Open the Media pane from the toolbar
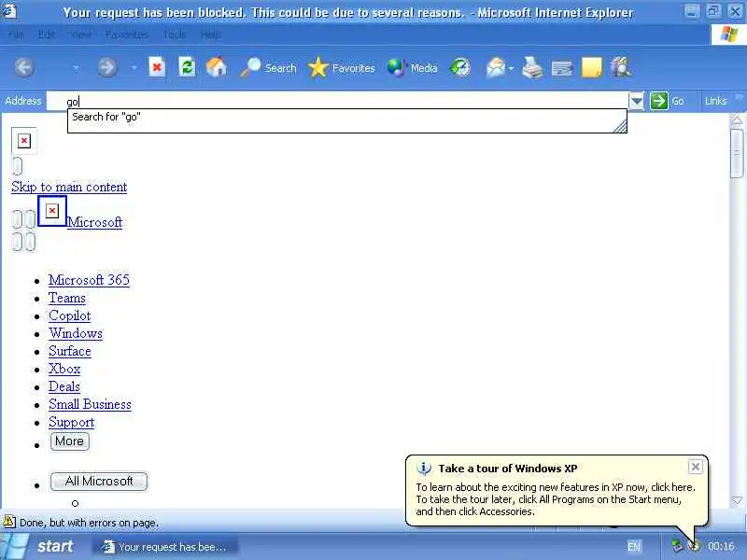The width and height of the screenshot is (747, 560). click(412, 68)
